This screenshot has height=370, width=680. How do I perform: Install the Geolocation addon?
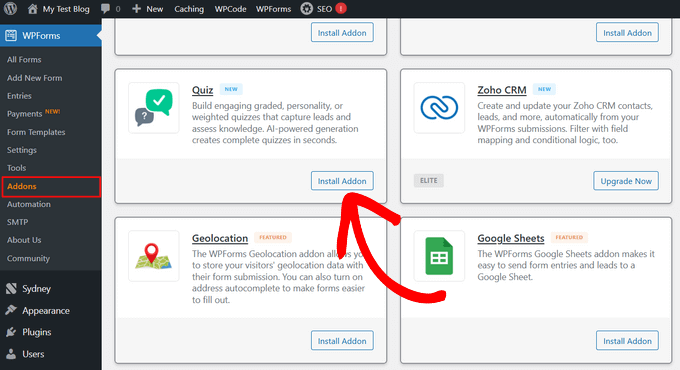(x=342, y=341)
